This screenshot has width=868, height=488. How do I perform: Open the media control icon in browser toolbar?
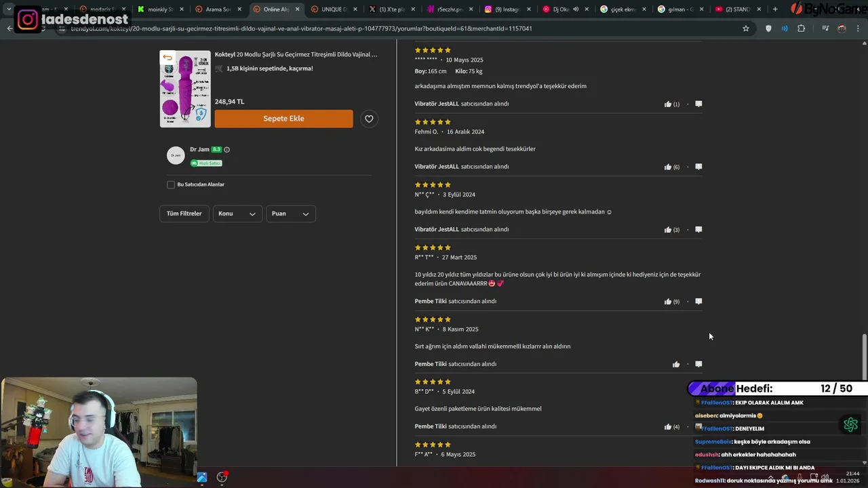click(x=825, y=28)
